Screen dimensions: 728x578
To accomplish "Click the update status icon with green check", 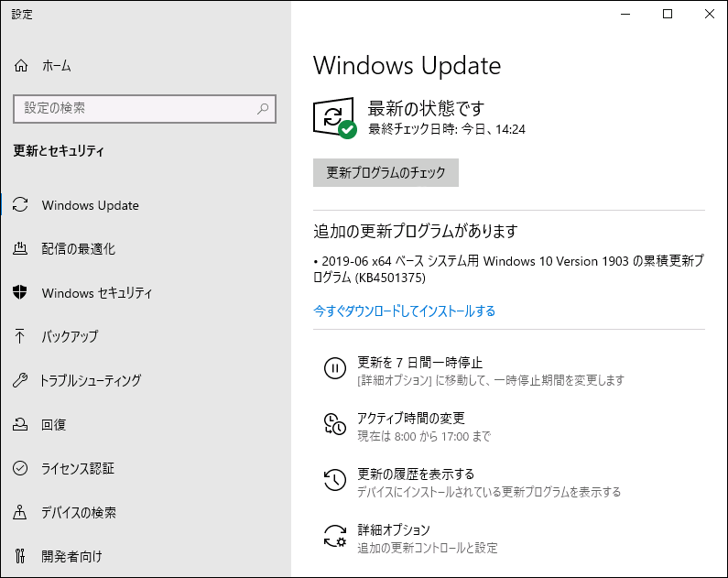I will (335, 118).
